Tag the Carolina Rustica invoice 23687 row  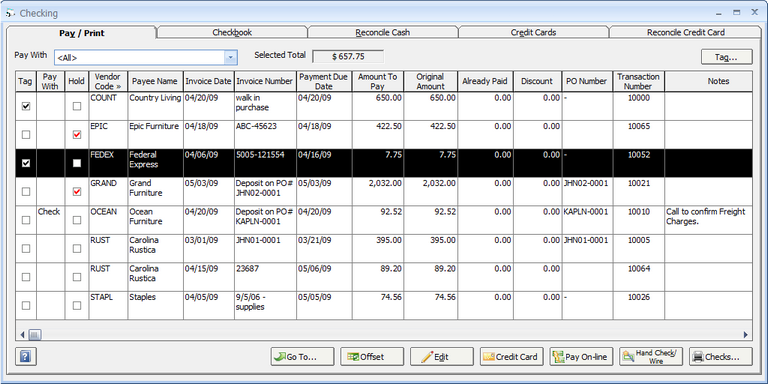coord(26,277)
